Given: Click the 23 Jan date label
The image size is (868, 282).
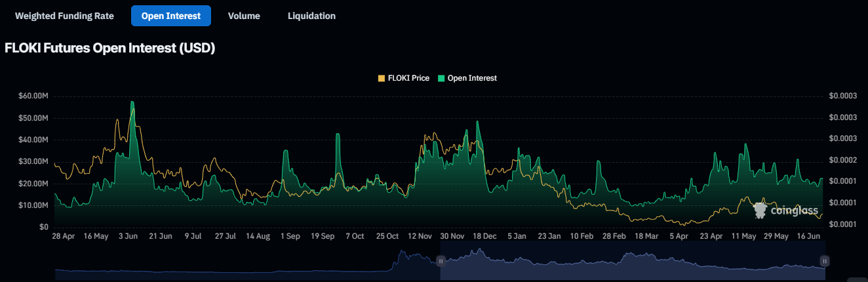Looking at the screenshot, I should tap(549, 236).
